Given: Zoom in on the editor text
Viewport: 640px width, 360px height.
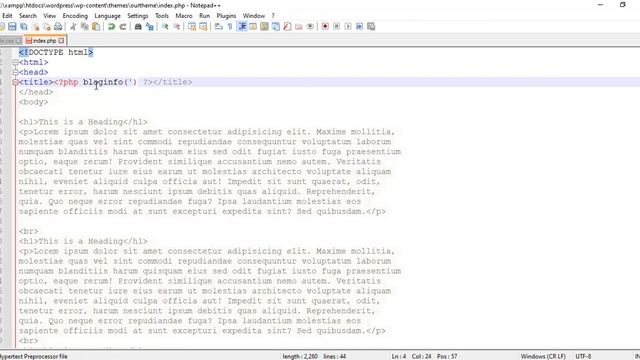Looking at the screenshot, I should coord(165,27).
